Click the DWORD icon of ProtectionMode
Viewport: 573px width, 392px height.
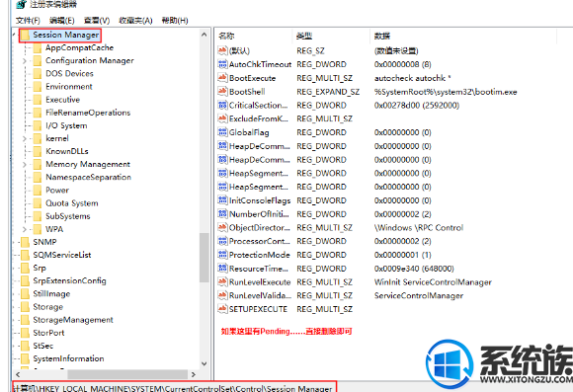pos(222,255)
